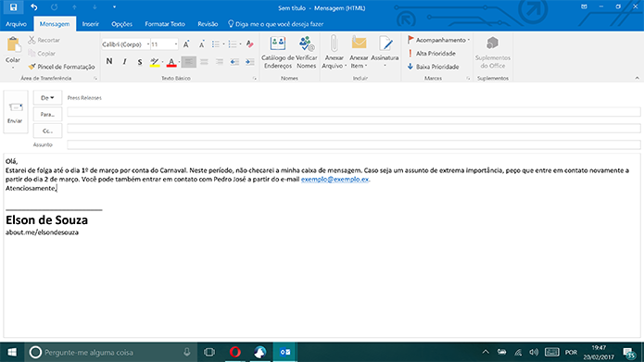Paste with the Colar clipboard icon
The height and width of the screenshot is (362, 644).
click(x=13, y=45)
